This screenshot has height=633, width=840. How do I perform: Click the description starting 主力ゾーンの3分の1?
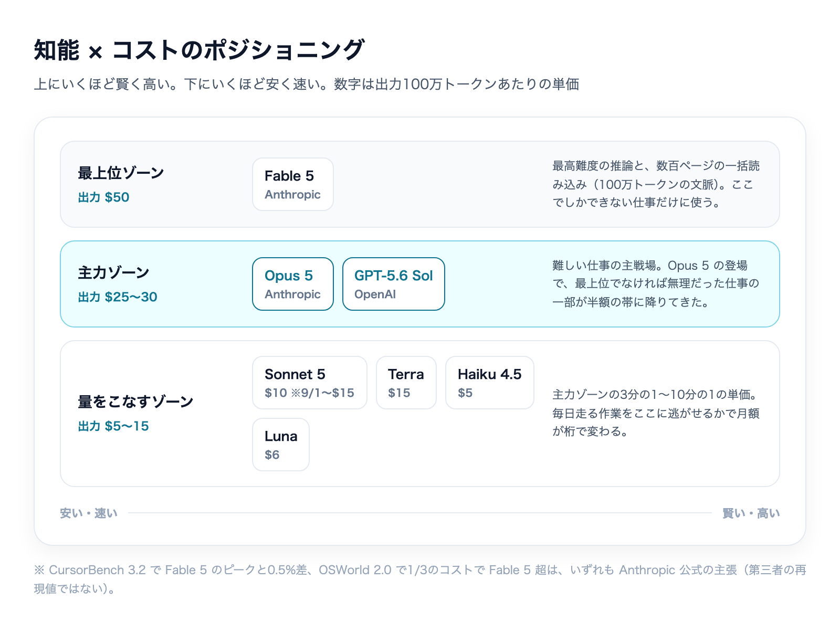click(656, 413)
